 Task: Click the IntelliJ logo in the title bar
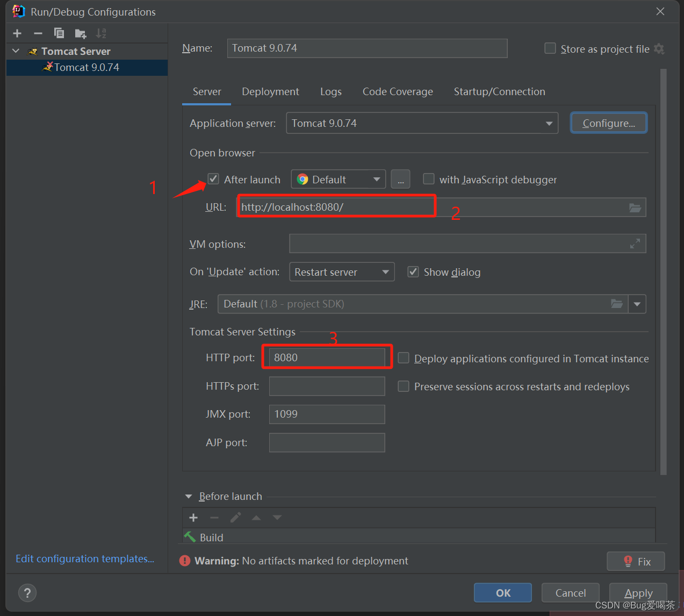click(x=19, y=11)
